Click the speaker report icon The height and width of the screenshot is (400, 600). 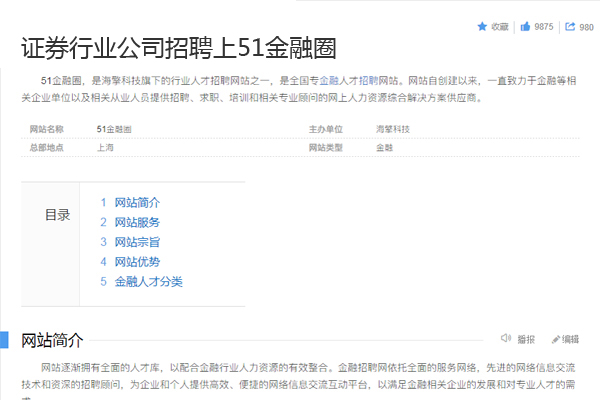coord(506,338)
